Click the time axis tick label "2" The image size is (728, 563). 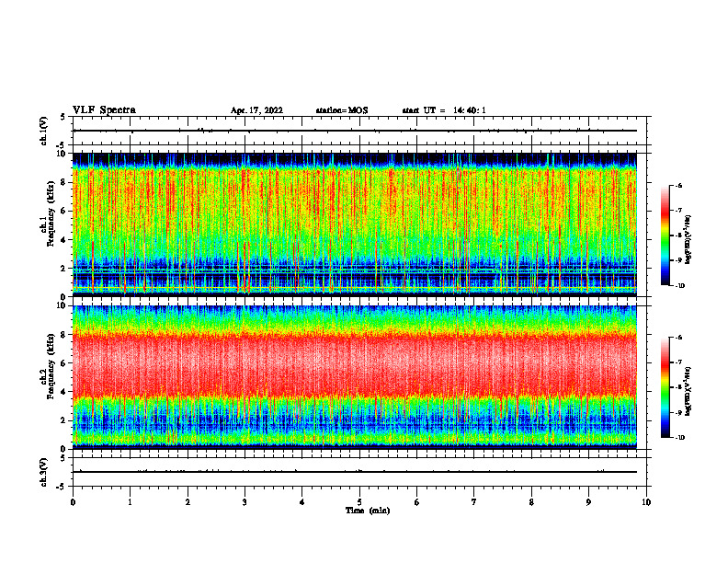click(188, 502)
